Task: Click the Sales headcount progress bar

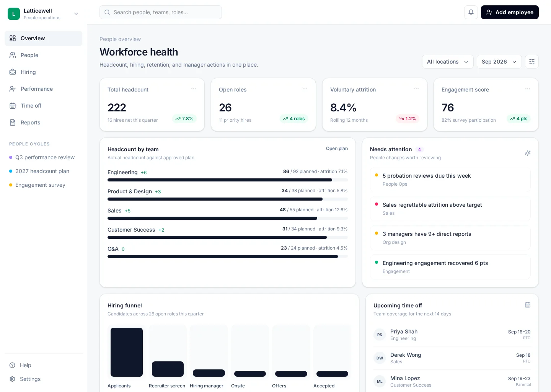Action: coord(228,218)
